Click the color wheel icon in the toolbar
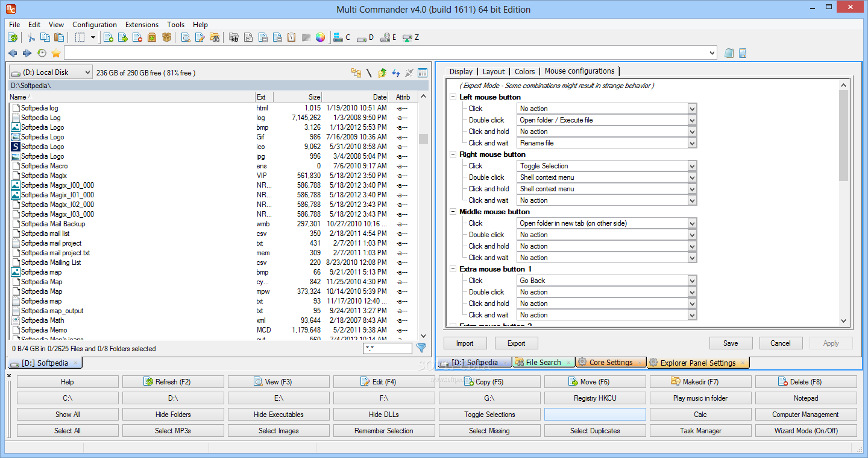Screen dimensions: 868x458 tap(320, 37)
